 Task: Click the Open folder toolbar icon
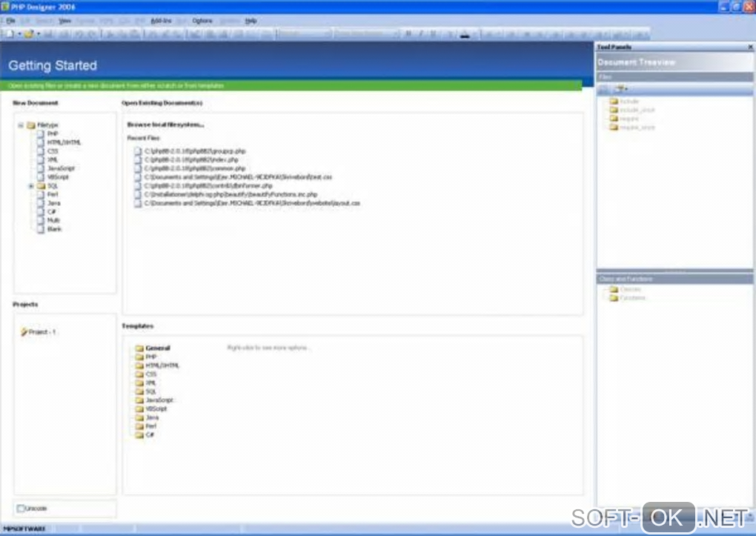[30, 34]
